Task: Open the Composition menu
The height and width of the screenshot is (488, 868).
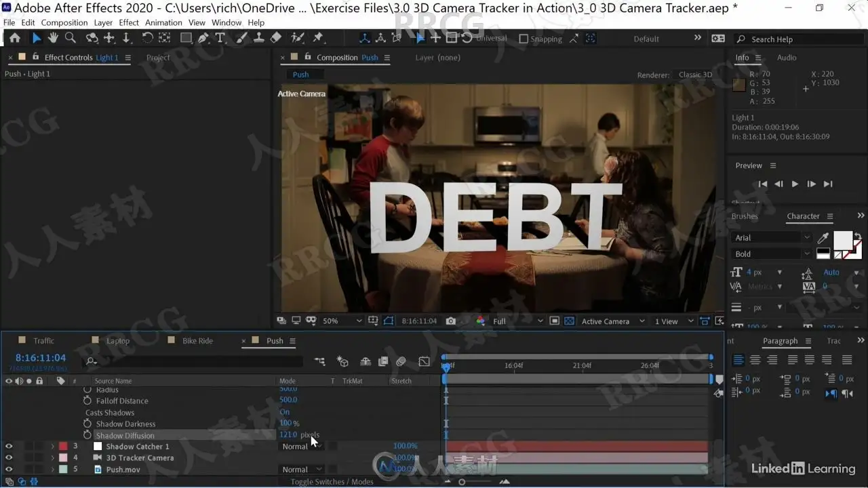Action: pyautogui.click(x=64, y=22)
